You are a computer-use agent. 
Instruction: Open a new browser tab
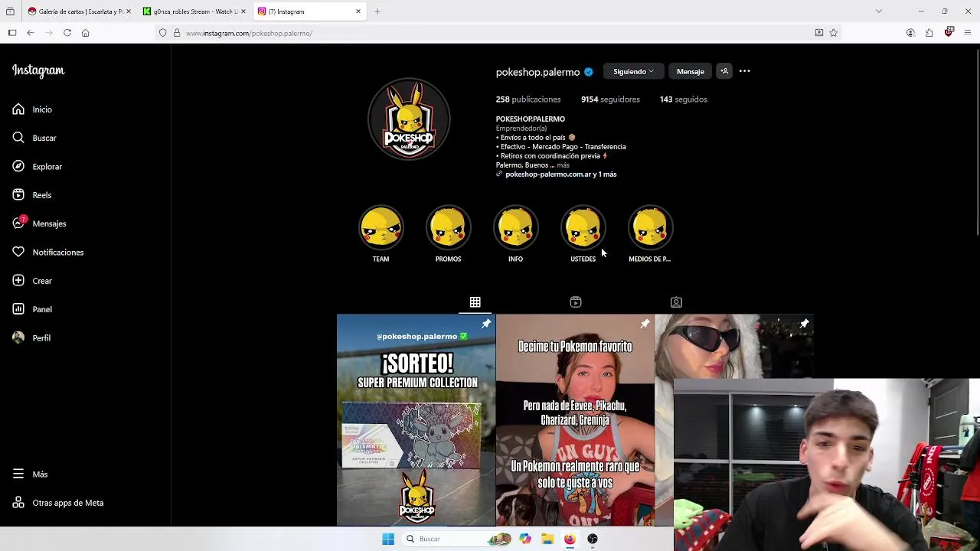(x=377, y=11)
